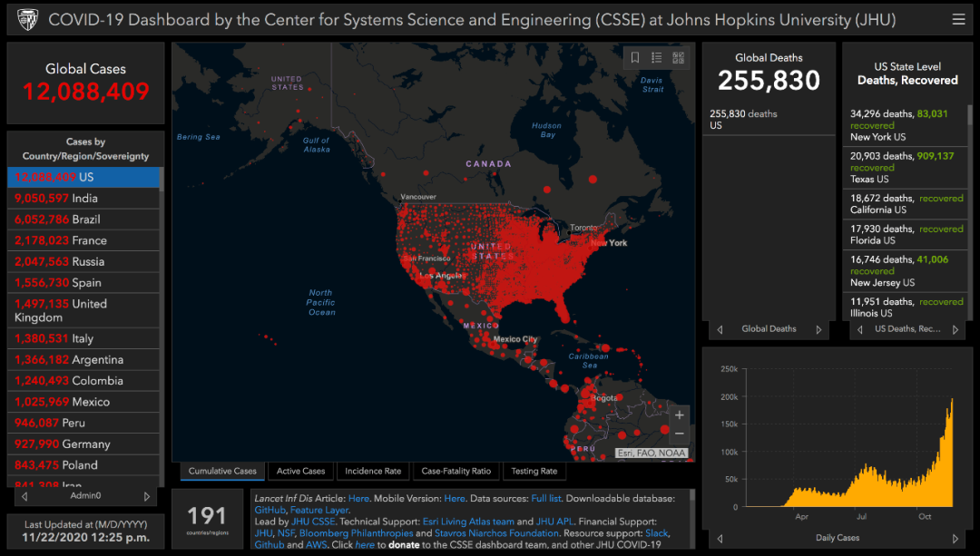The image size is (980, 556).
Task: Click the JHU shield logo
Action: pos(27,19)
